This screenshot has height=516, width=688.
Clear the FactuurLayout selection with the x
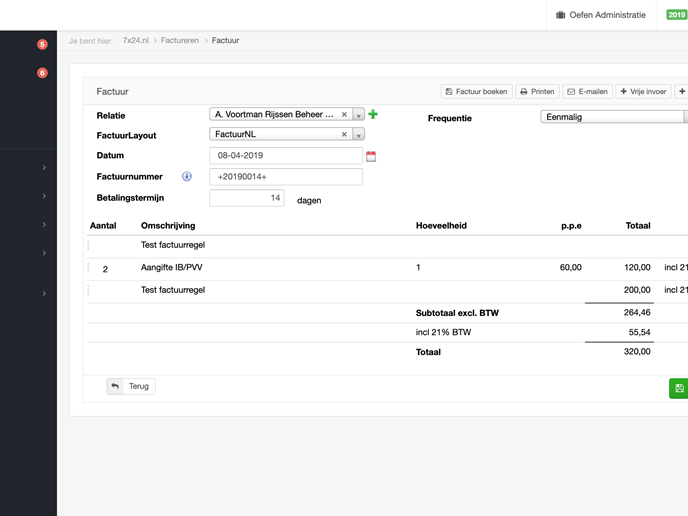point(345,134)
